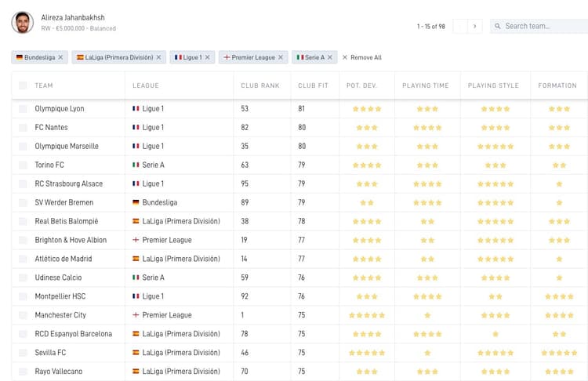This screenshot has width=588, height=381.
Task: Click the '1 - 15 of 98' pagination text
Action: (x=431, y=26)
